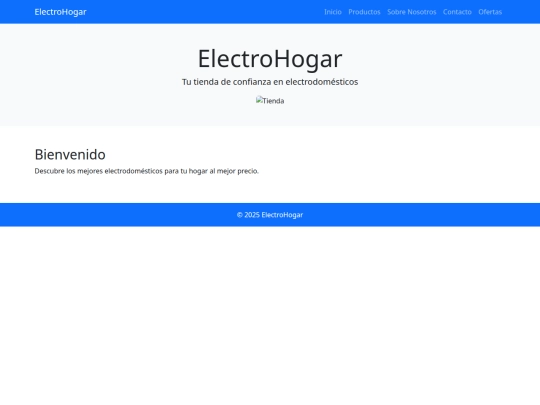The height and width of the screenshot is (405, 540).
Task: Go to Inicio in the navigation bar
Action: [x=333, y=12]
